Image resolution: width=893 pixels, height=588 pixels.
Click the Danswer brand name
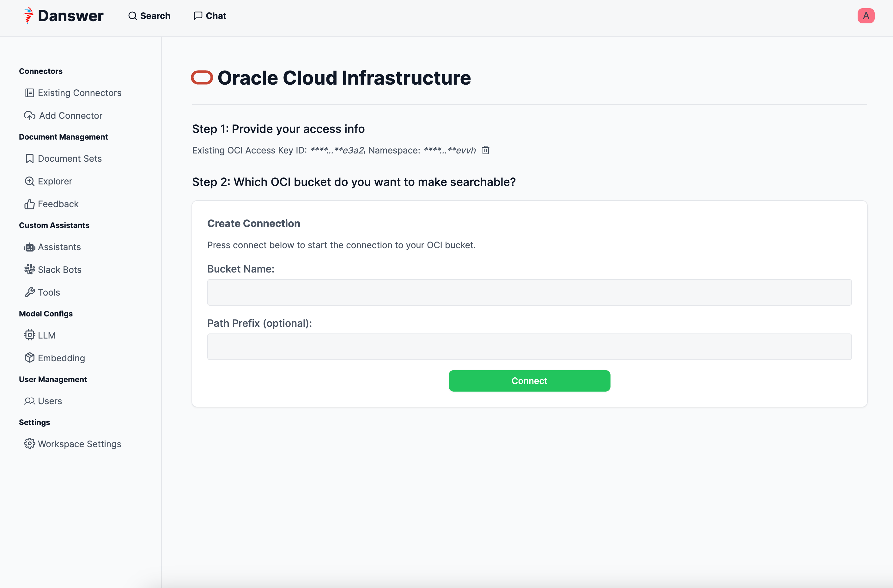[70, 16]
